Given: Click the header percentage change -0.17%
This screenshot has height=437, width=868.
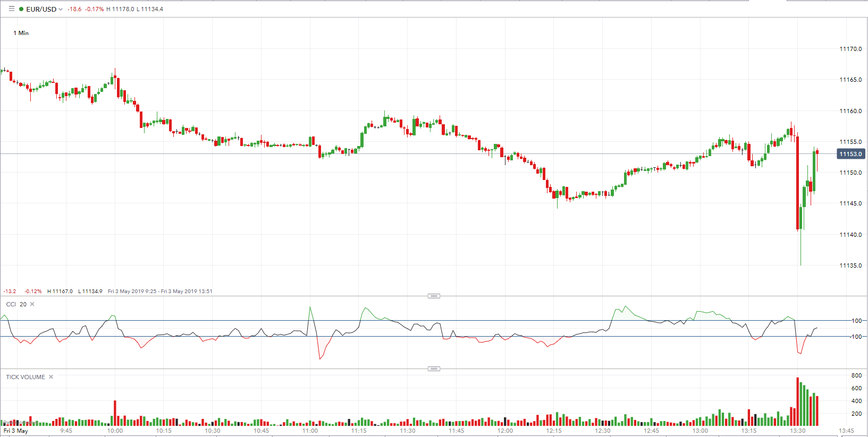Looking at the screenshot, I should click(95, 9).
